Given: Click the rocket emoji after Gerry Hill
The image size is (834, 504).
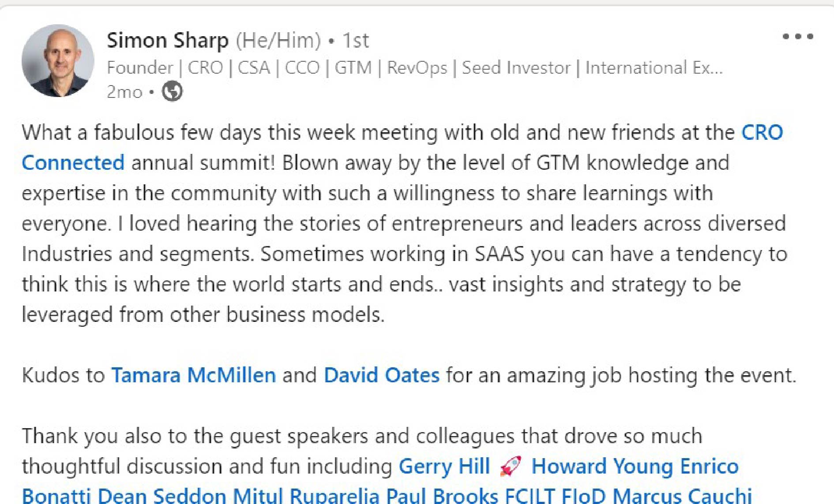Looking at the screenshot, I should (x=511, y=467).
